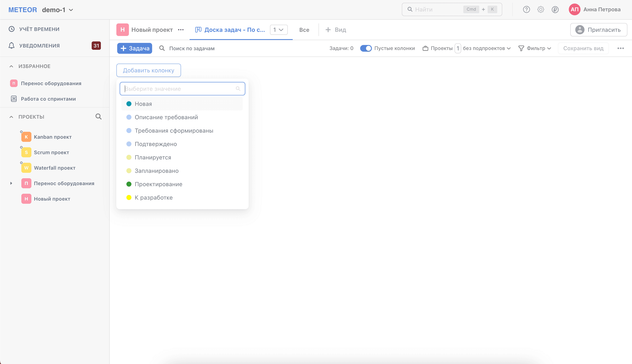Click Kanban проект orange K icon
Viewport: 632px width, 364px height.
coord(26,137)
